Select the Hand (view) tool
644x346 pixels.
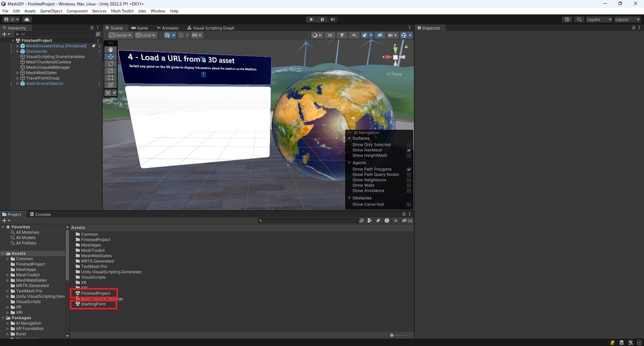(111, 49)
